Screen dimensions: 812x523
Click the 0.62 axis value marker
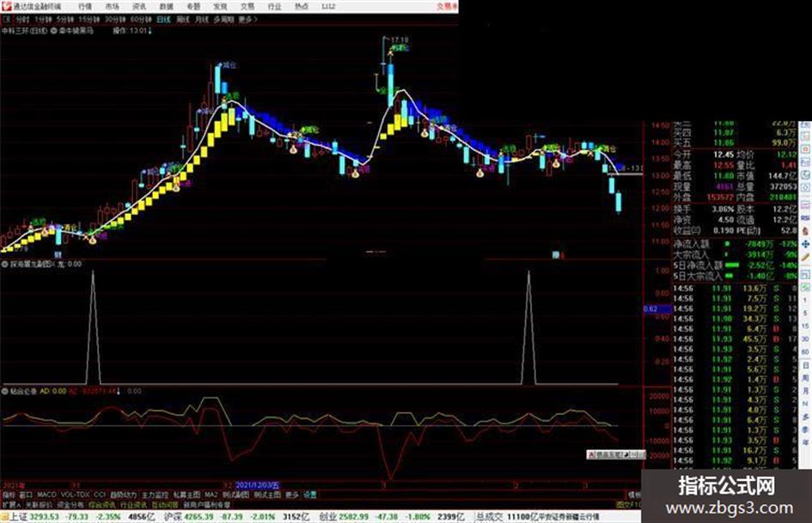650,309
